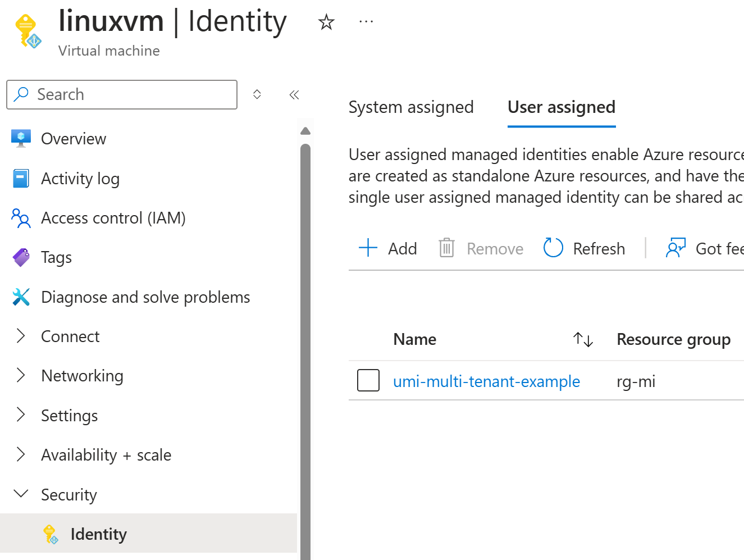Click the sidebar vertical scrollbar thumb
744x560 pixels.
(305, 352)
